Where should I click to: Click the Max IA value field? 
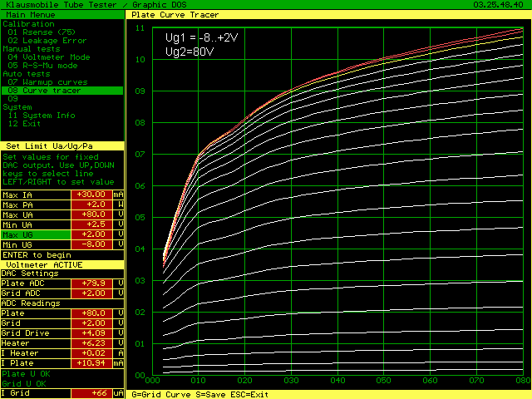click(x=91, y=195)
